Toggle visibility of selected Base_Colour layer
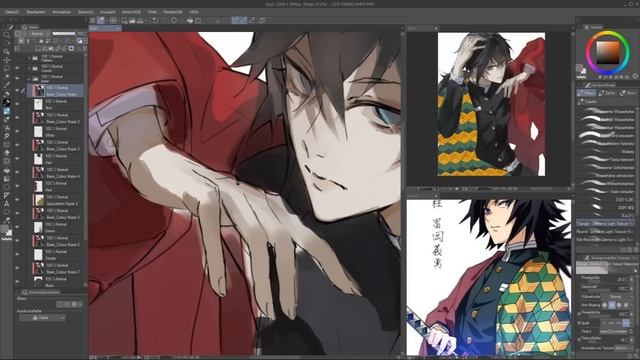Screen dimensions: 640x360 pyautogui.click(x=17, y=91)
